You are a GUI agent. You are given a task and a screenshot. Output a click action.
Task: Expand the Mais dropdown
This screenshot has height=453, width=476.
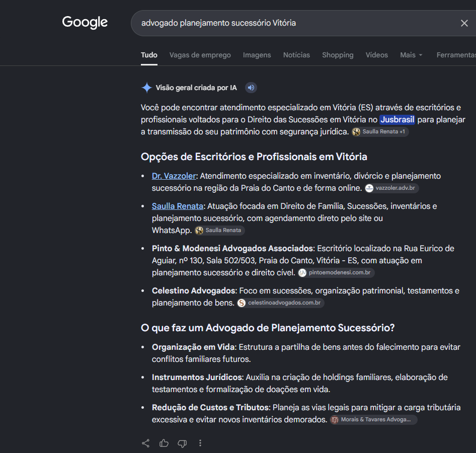point(411,55)
